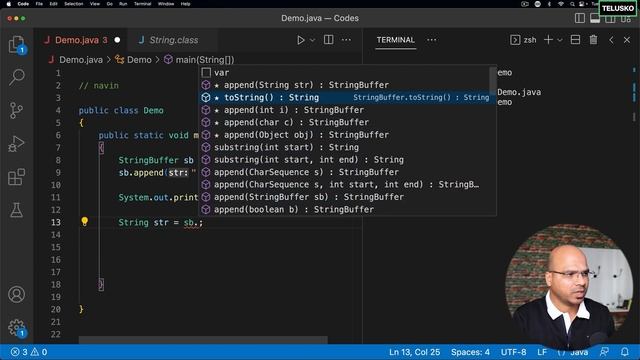Select the TERMINAL panel tab
Viewport: 640px width, 360px height.
pos(396,40)
